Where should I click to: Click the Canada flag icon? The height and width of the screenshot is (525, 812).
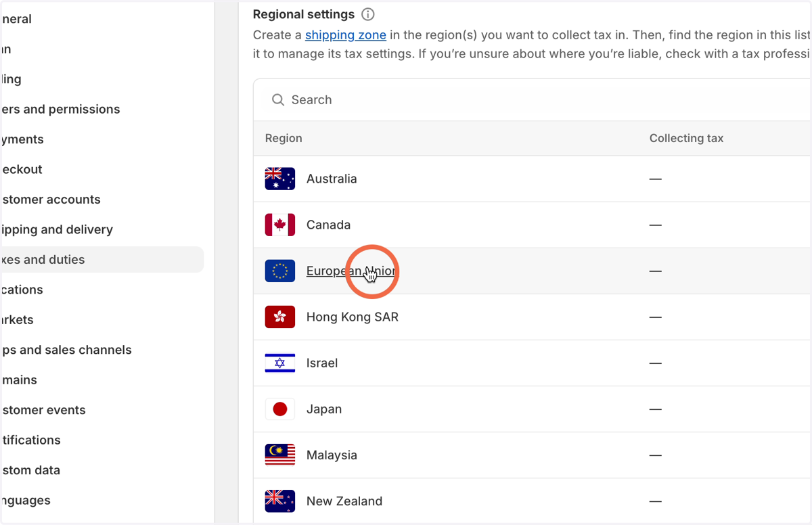point(280,225)
